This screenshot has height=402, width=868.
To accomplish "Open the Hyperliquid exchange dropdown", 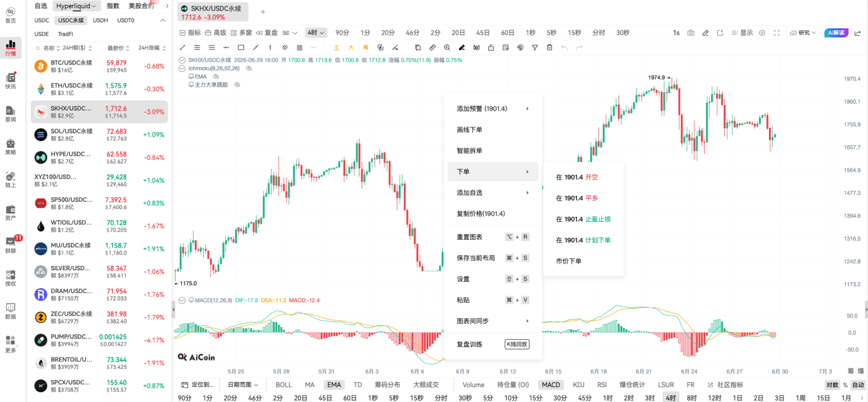I will click(76, 6).
